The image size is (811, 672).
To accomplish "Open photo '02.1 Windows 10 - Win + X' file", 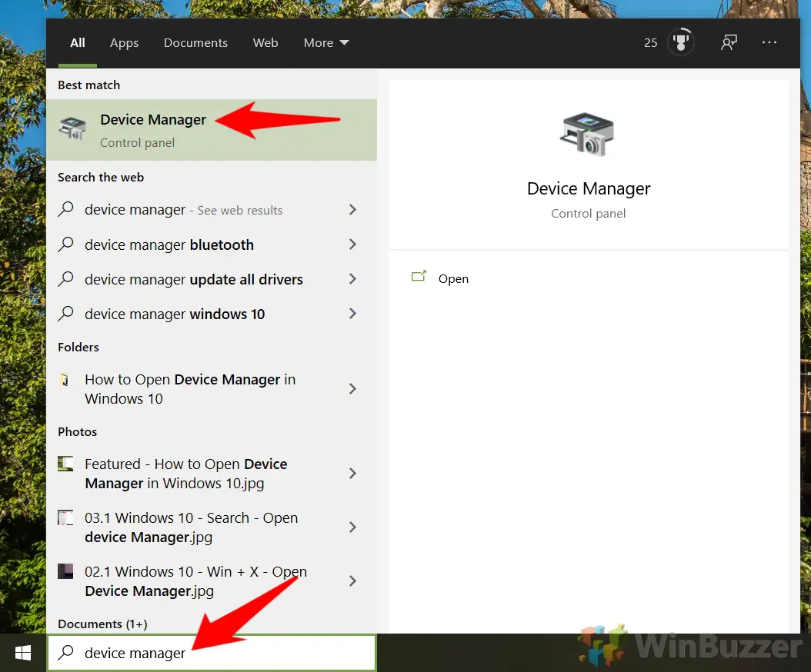I will (x=211, y=581).
